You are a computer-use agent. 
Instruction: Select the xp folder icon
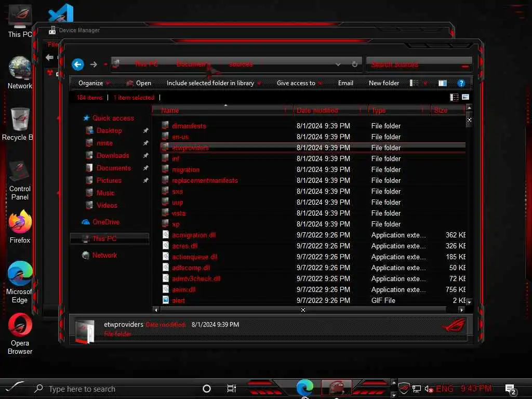165,224
